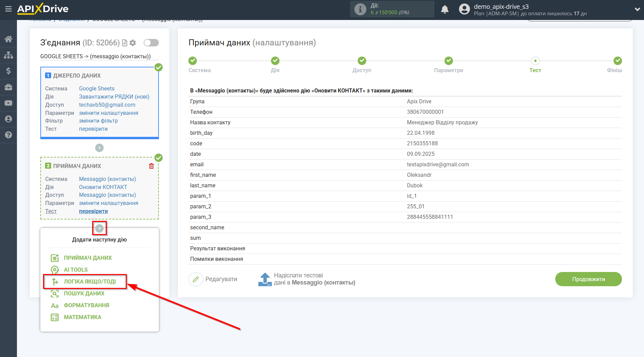Image resolution: width=644 pixels, height=357 pixels.
Task: Collapse the add next action plus button
Action: 99,229
